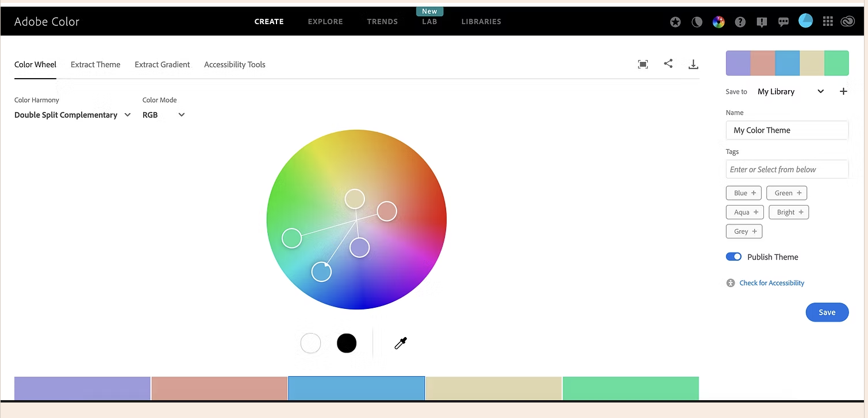Click the Save button
This screenshot has width=868, height=418.
click(827, 312)
